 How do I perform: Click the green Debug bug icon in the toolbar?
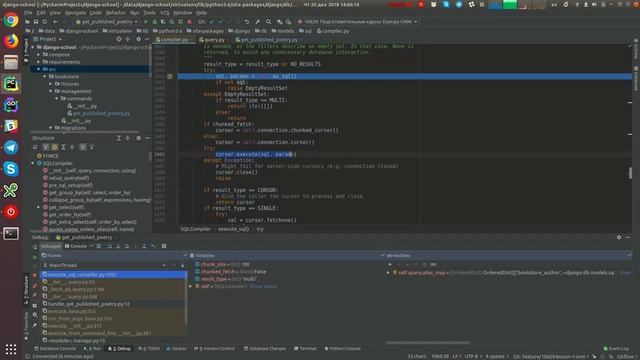(x=155, y=22)
